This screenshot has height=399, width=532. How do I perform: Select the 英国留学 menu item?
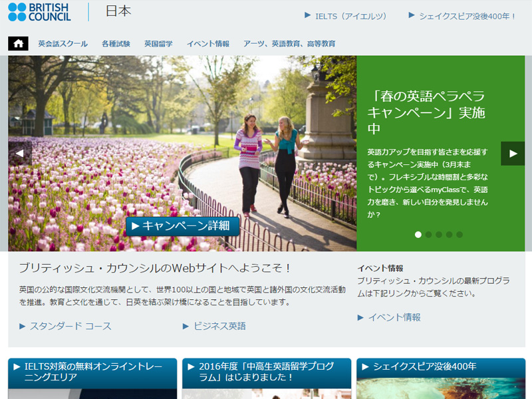(158, 44)
